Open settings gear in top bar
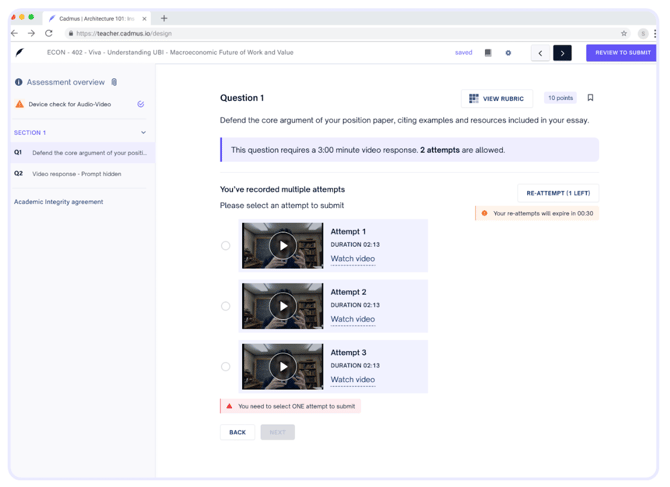Viewport: 670px width, 487px height. [508, 53]
